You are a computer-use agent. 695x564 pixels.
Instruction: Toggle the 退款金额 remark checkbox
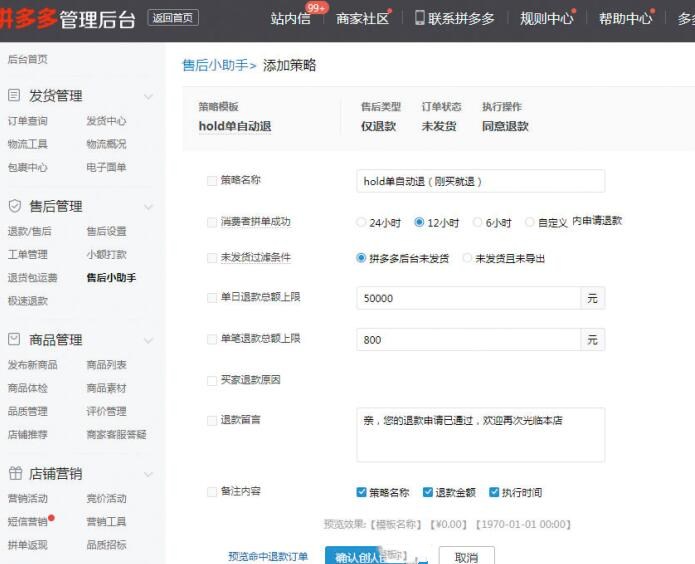pyautogui.click(x=428, y=492)
